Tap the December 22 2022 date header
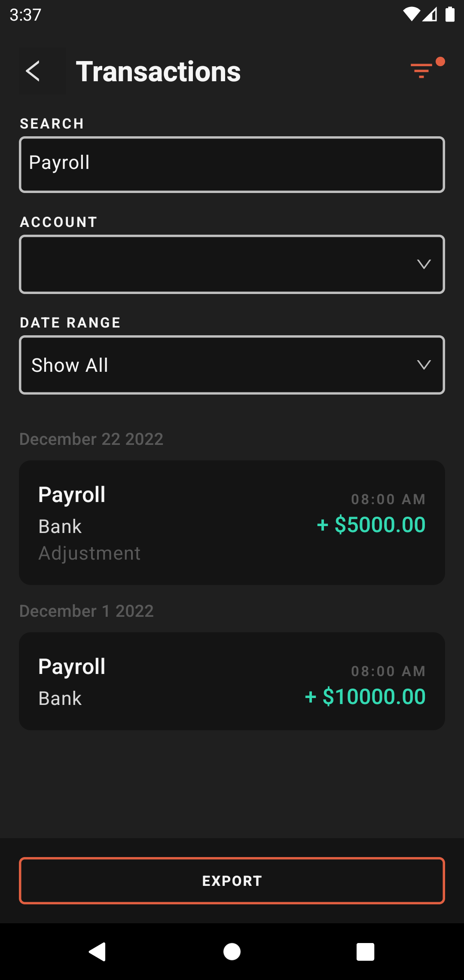464x980 pixels. coord(92,439)
